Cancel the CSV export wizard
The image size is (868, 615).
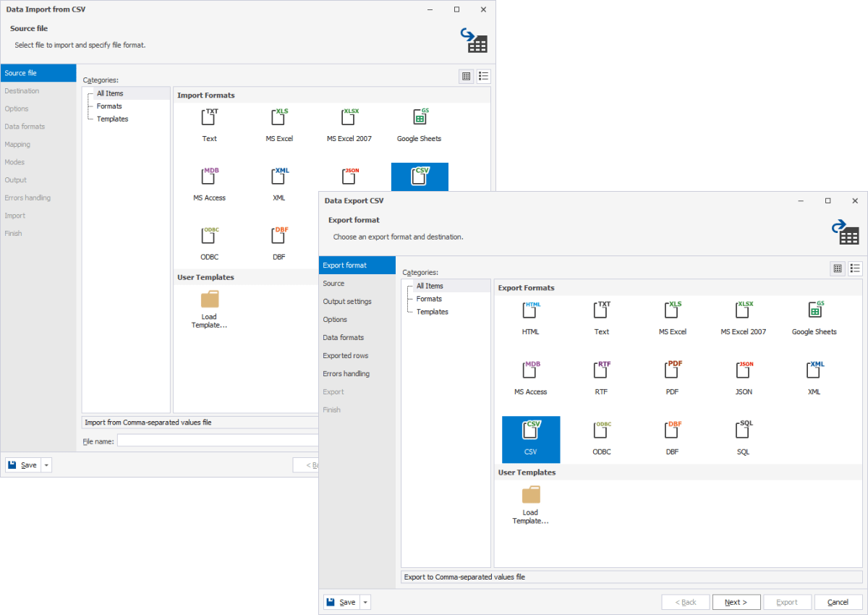(838, 601)
